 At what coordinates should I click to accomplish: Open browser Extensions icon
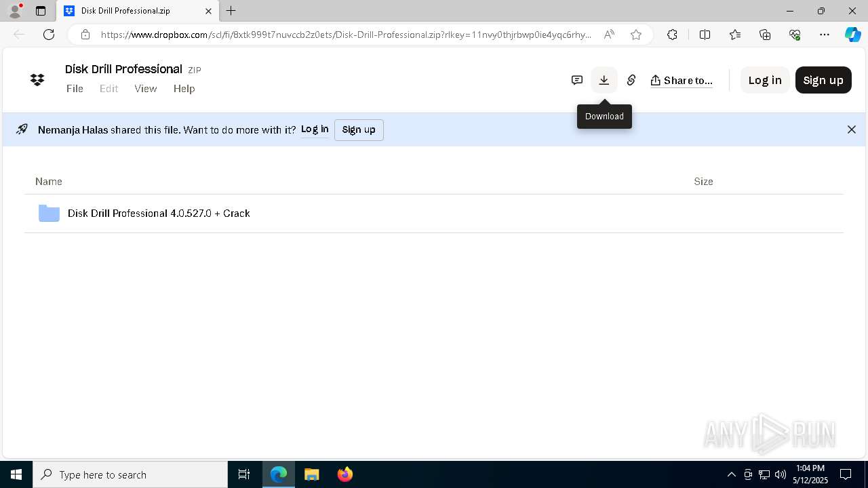(x=672, y=35)
